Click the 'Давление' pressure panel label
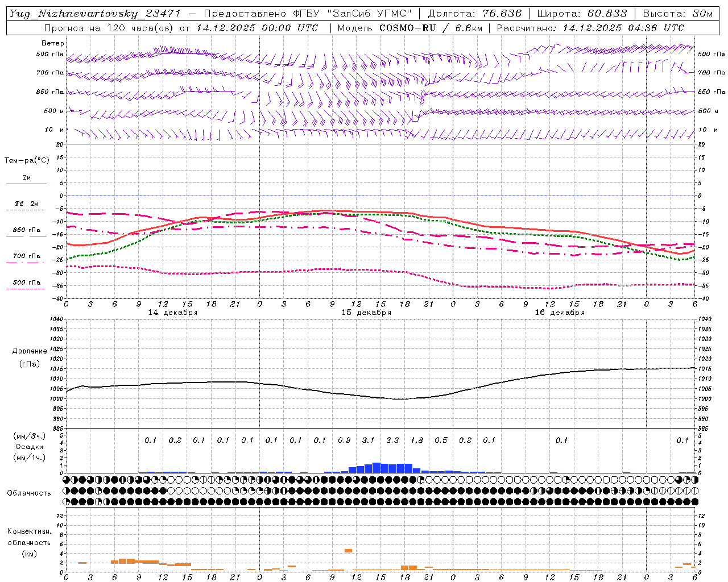Image resolution: width=728 pixels, height=582 pixels. (x=30, y=351)
